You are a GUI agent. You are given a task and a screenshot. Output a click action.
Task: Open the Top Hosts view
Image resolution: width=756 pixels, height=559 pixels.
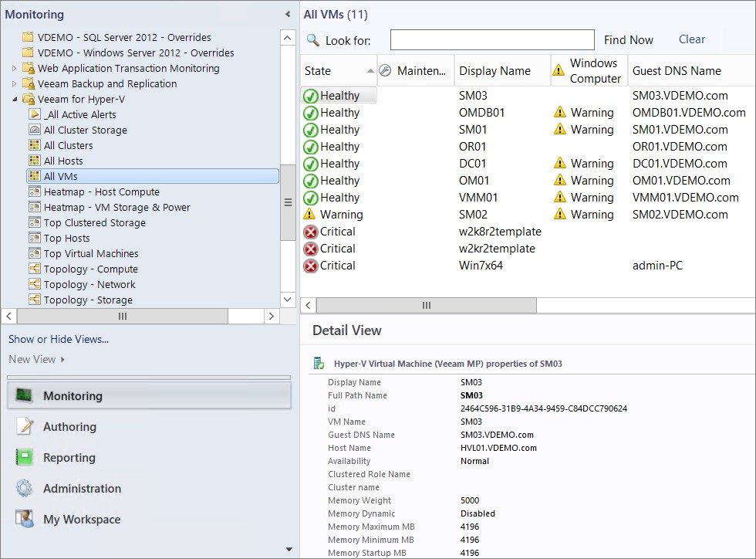click(66, 238)
